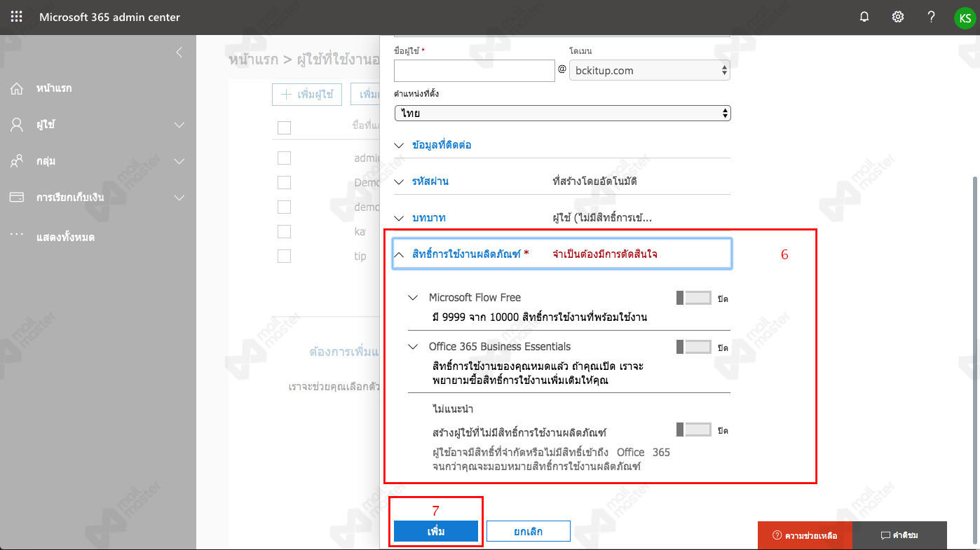Tick the checkbox for the demo lowercase row

click(284, 207)
